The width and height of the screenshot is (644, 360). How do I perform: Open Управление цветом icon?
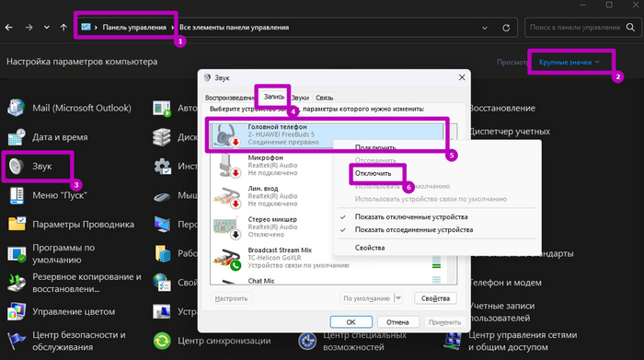point(17,311)
